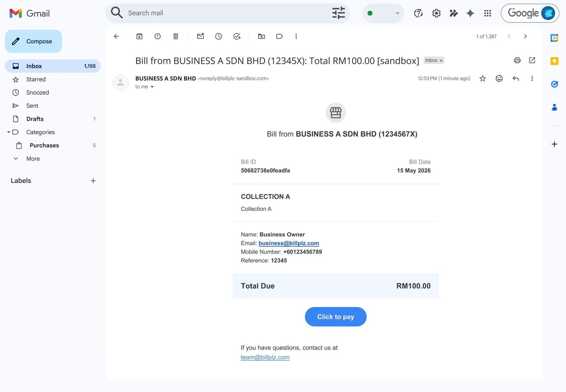Click the Gemini sparkle icon
Screen dimensions: 566x392
470,13
